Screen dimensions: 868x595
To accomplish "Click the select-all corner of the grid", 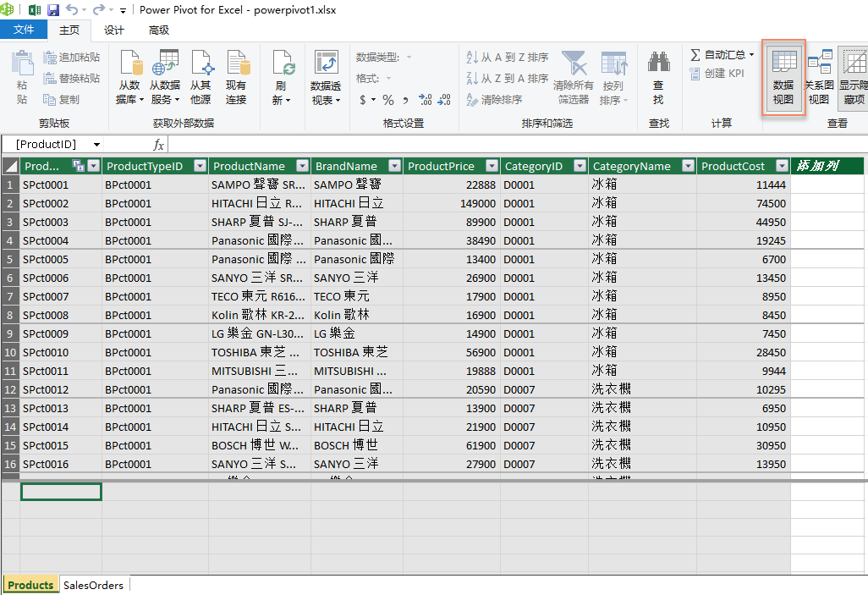I will tap(10, 166).
